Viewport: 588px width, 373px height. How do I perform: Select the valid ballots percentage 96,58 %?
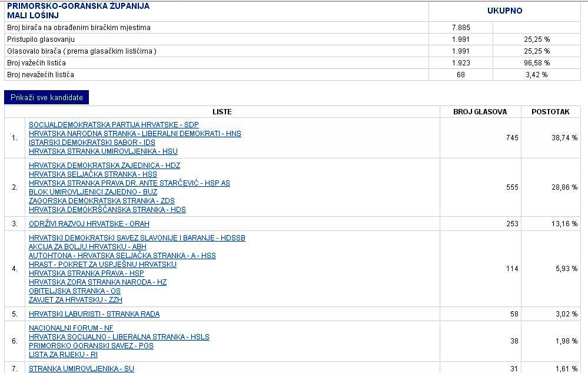point(537,63)
